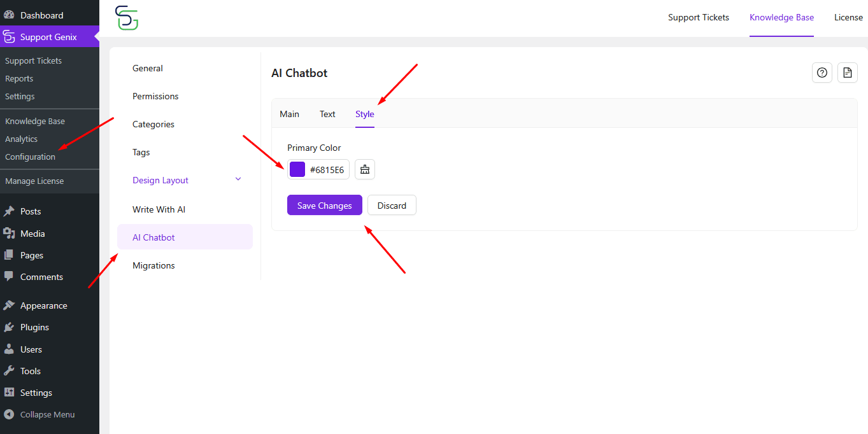Click the Comments menu label
The height and width of the screenshot is (434, 868).
point(41,277)
